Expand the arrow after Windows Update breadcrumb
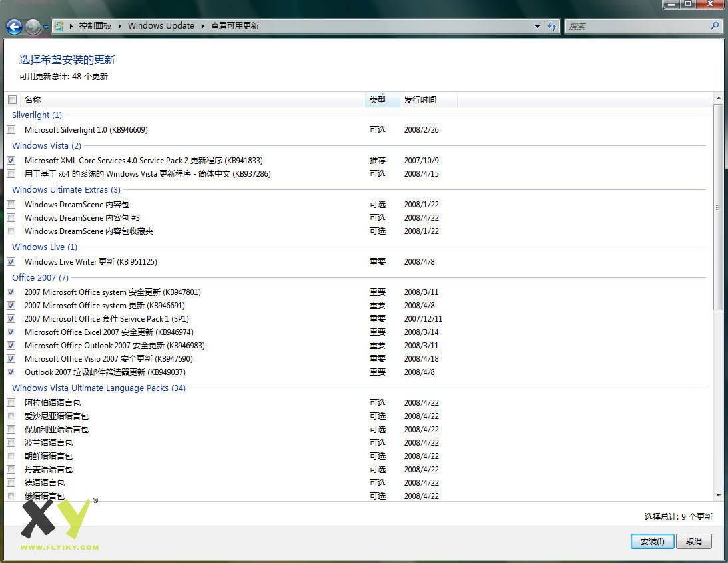The height and width of the screenshot is (563, 728). coord(203,26)
